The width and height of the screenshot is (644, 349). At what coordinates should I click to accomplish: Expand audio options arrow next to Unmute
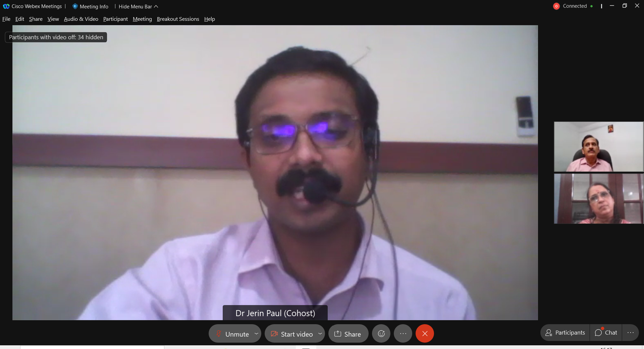pos(256,334)
